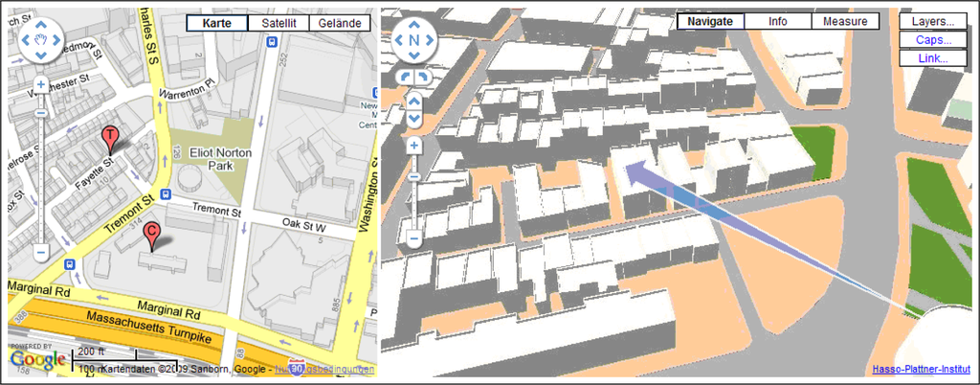Click the red T marker on Fayette St

pos(110,140)
